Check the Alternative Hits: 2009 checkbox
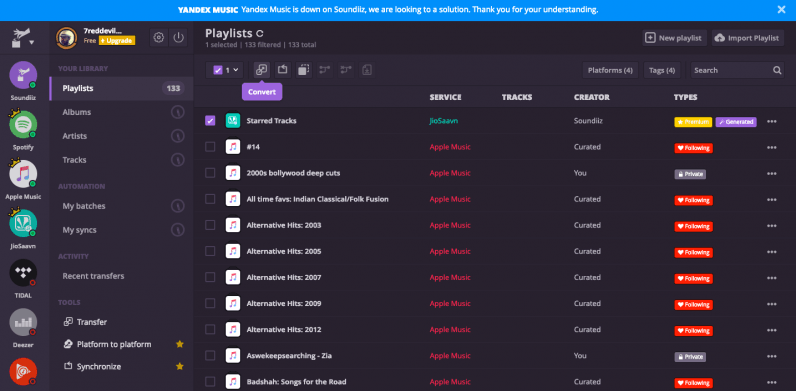The height and width of the screenshot is (391, 796). click(x=210, y=303)
